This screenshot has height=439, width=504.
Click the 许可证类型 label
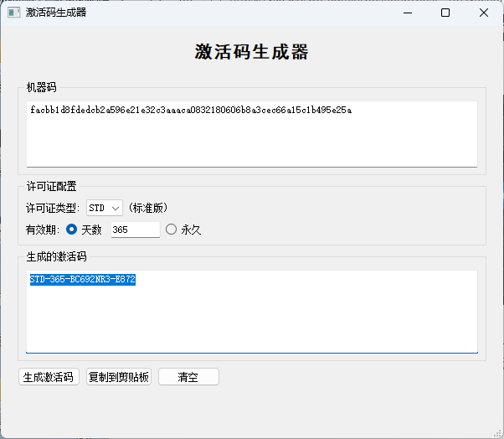(53, 208)
